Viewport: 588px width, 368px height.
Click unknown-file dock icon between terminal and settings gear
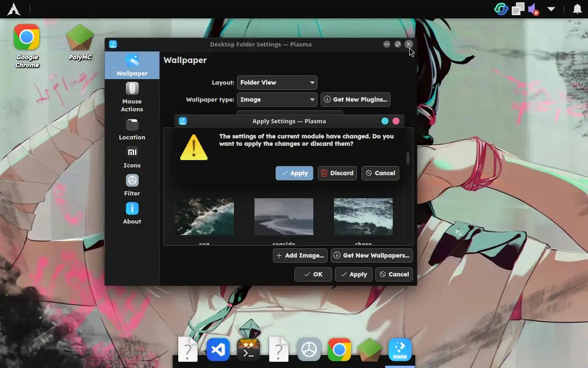[278, 351]
